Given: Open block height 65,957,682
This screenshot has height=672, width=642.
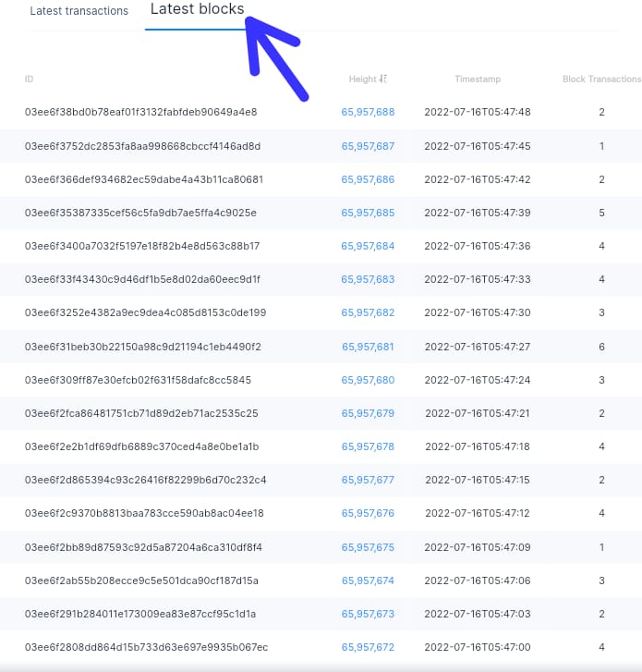Looking at the screenshot, I should [x=368, y=312].
